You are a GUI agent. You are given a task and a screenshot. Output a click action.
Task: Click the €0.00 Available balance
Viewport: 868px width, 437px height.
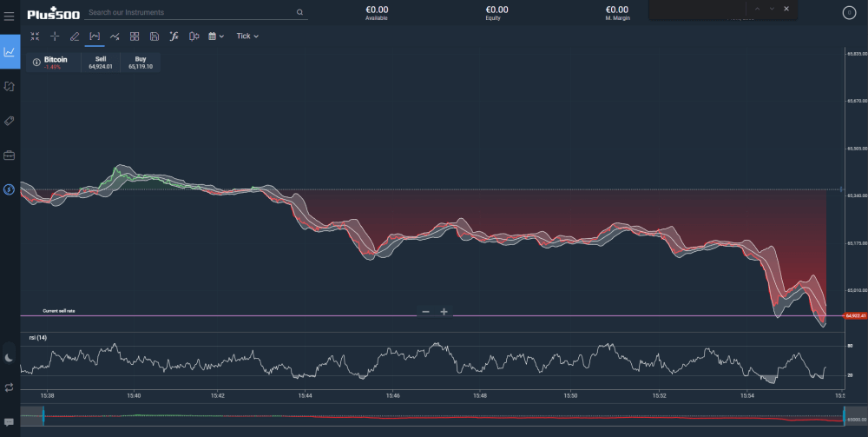[x=377, y=10]
